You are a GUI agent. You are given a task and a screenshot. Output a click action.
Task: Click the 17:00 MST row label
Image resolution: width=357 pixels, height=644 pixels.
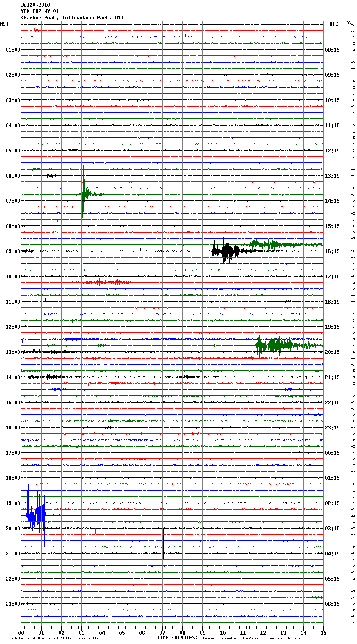[13, 453]
